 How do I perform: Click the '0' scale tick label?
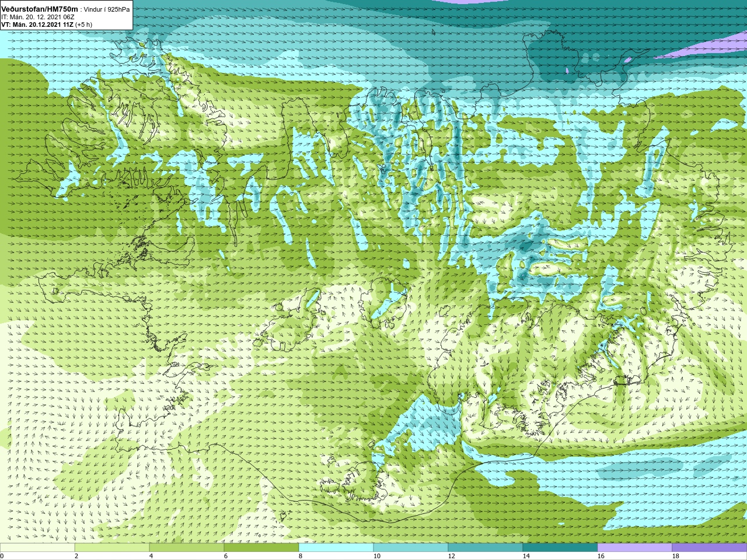(2, 556)
